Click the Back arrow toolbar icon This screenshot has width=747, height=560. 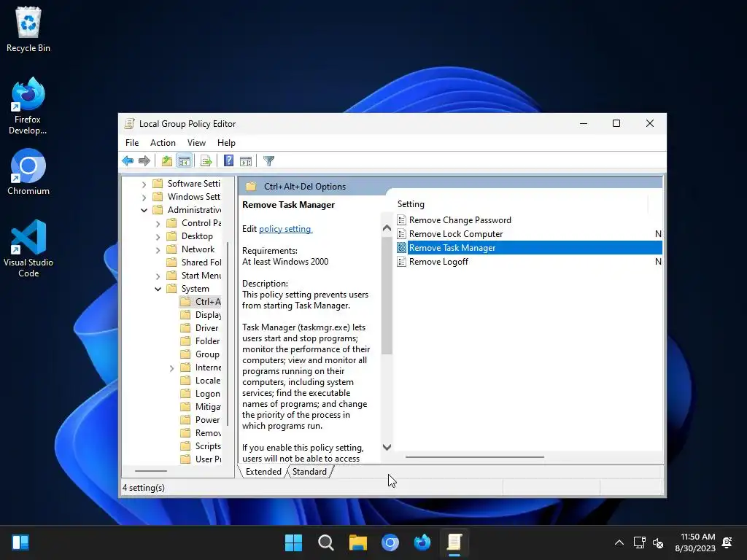(128, 161)
